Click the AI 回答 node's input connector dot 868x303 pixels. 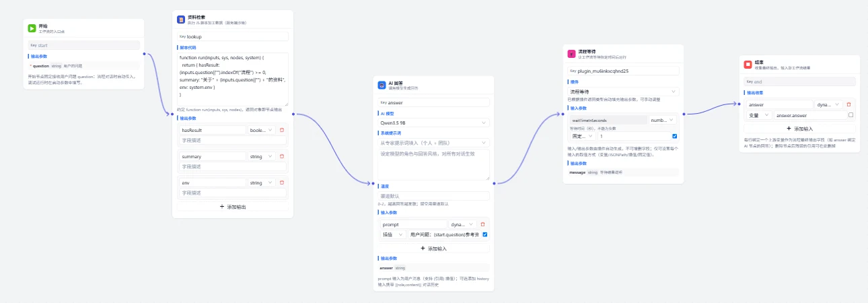tap(373, 183)
